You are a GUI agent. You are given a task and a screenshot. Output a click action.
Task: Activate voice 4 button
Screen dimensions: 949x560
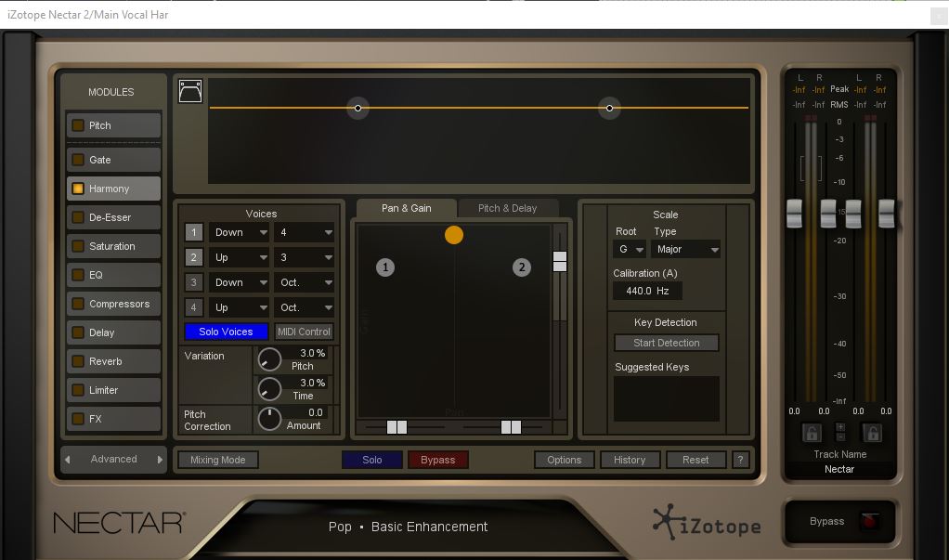point(194,307)
